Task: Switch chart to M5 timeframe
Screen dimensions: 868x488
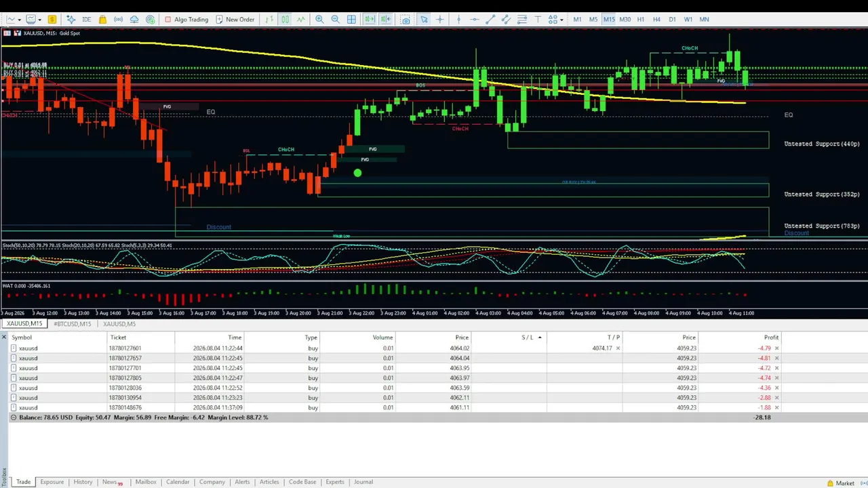Action: tap(593, 20)
